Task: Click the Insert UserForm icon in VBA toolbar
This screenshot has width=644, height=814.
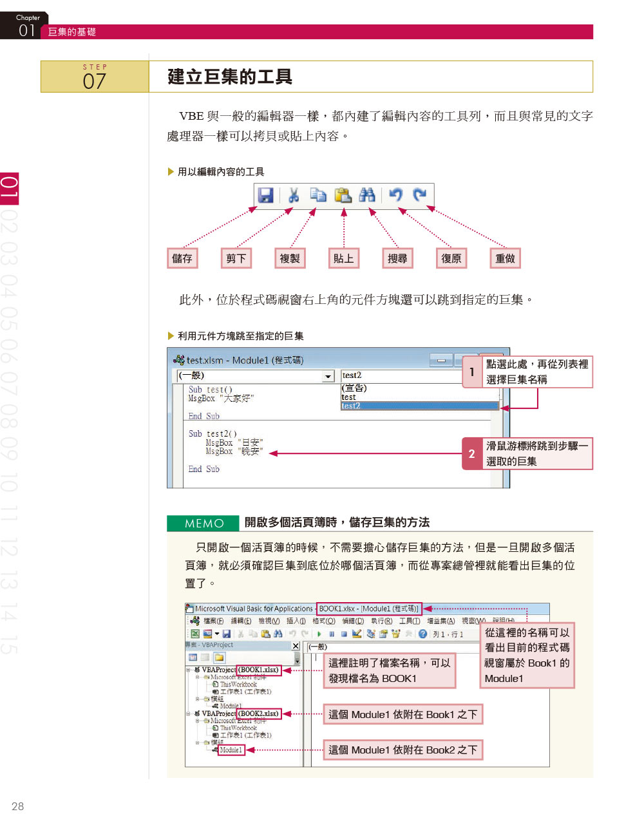Action: 208,634
